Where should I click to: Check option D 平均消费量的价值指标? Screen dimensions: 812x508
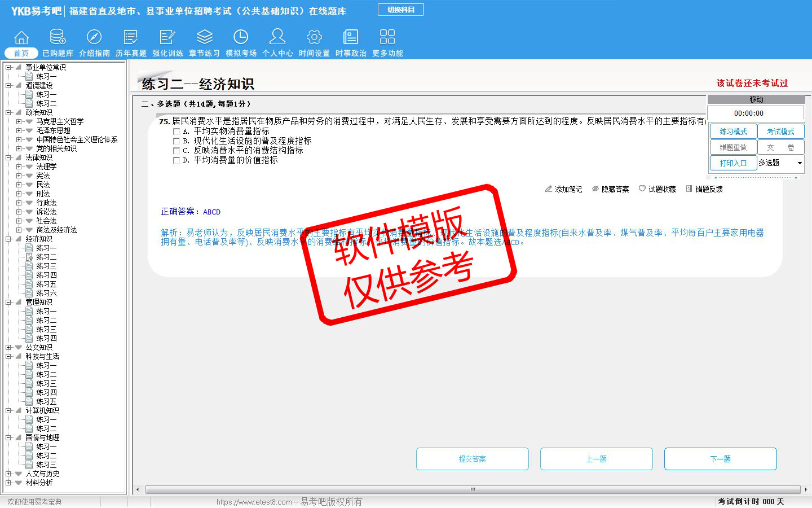[x=176, y=160]
